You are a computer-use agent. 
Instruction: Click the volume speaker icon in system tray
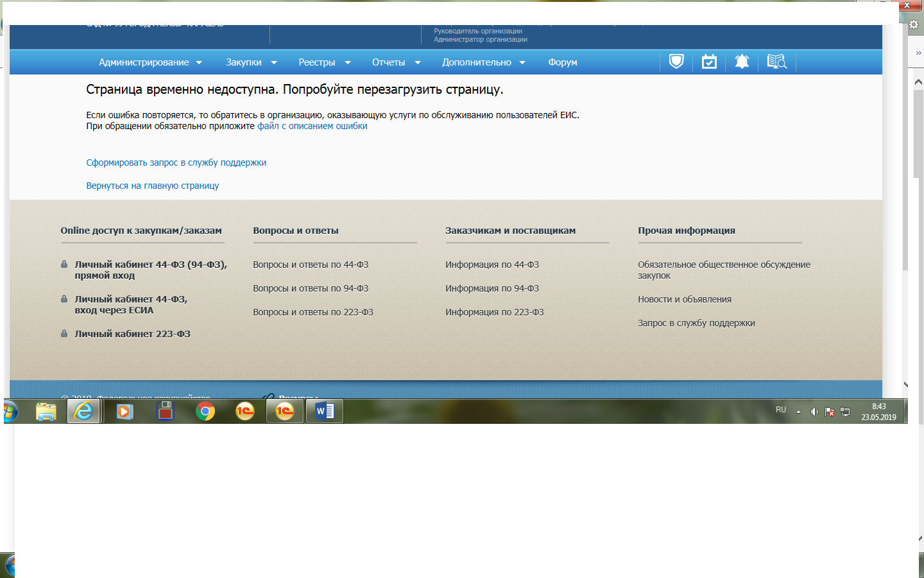814,412
